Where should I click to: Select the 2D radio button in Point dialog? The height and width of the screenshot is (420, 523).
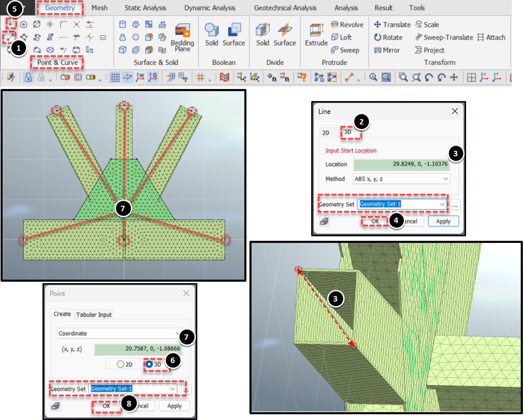[x=121, y=364]
